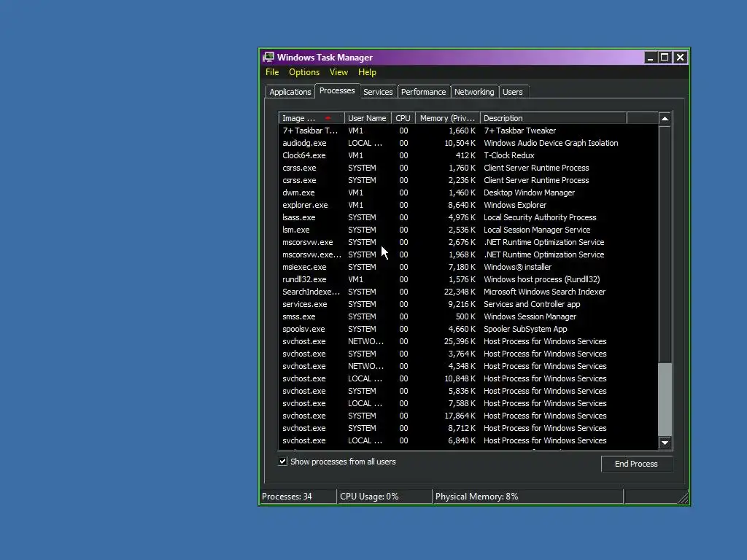Select the SearchIndexer process row
Screen dimensions: 747x560
click(x=468, y=292)
